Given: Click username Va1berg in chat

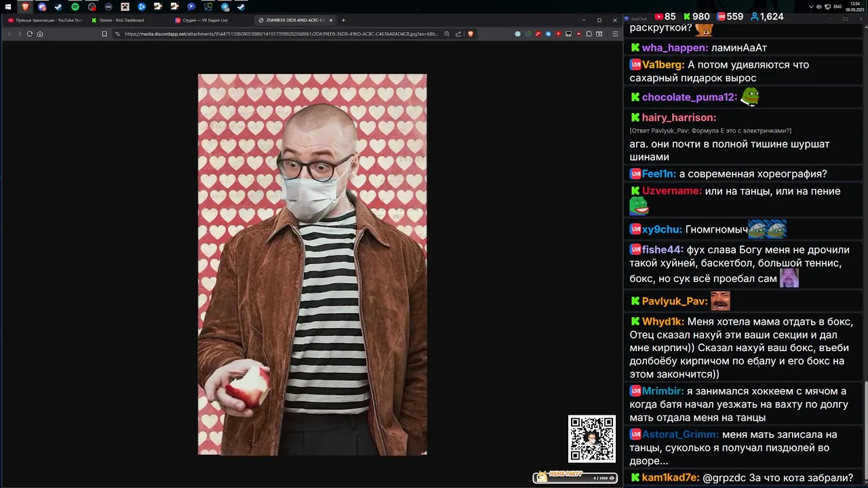Looking at the screenshot, I should tap(663, 65).
